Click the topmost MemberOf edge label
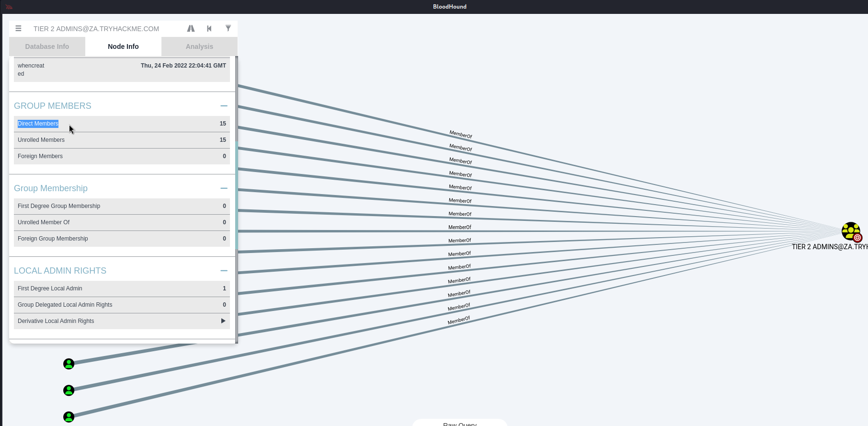Viewport: 868px width, 426px height. click(x=461, y=134)
